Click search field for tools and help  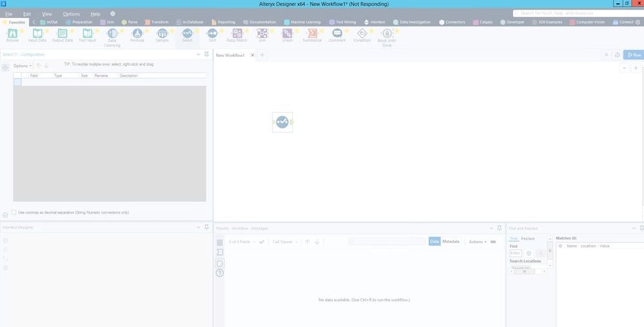[x=578, y=13]
